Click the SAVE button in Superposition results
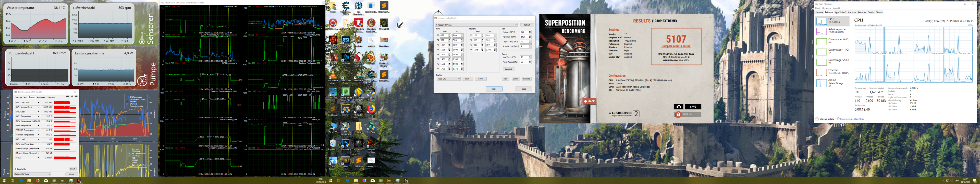 pos(693,107)
